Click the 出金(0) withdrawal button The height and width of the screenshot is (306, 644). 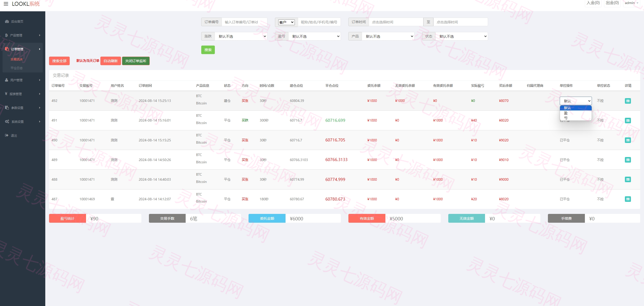pyautogui.click(x=612, y=3)
